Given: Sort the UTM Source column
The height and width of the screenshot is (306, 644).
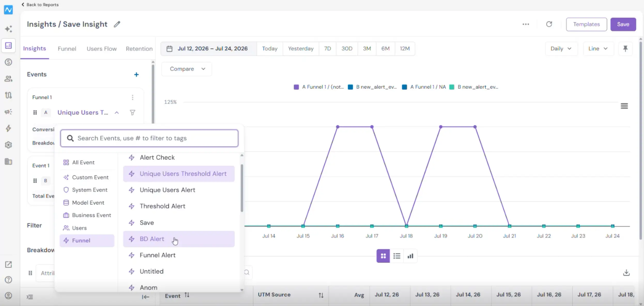Looking at the screenshot, I should 321,295.
